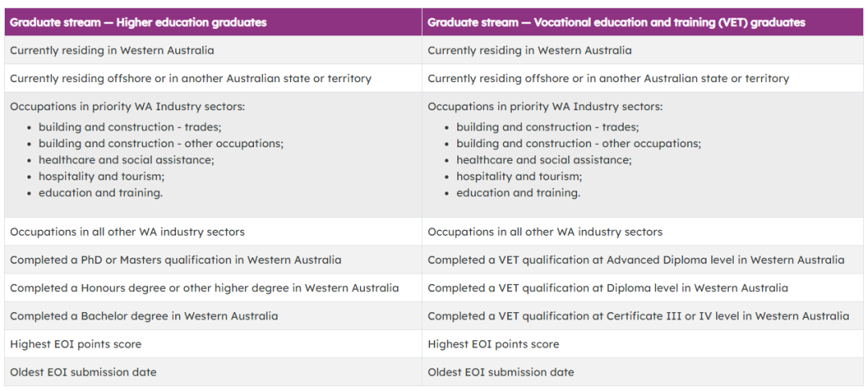Select 'Currently residing in Western Australia' in Higher education column
The width and height of the screenshot is (868, 391).
pyautogui.click(x=112, y=51)
